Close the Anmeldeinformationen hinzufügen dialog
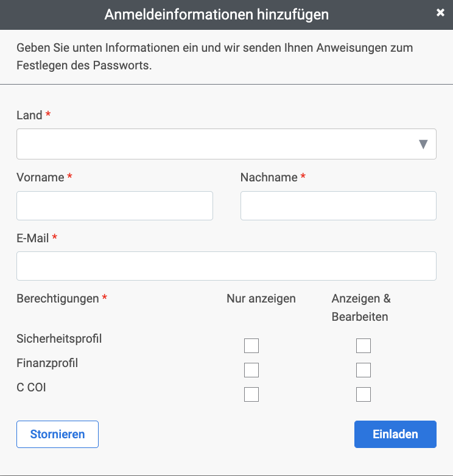 pyautogui.click(x=440, y=12)
